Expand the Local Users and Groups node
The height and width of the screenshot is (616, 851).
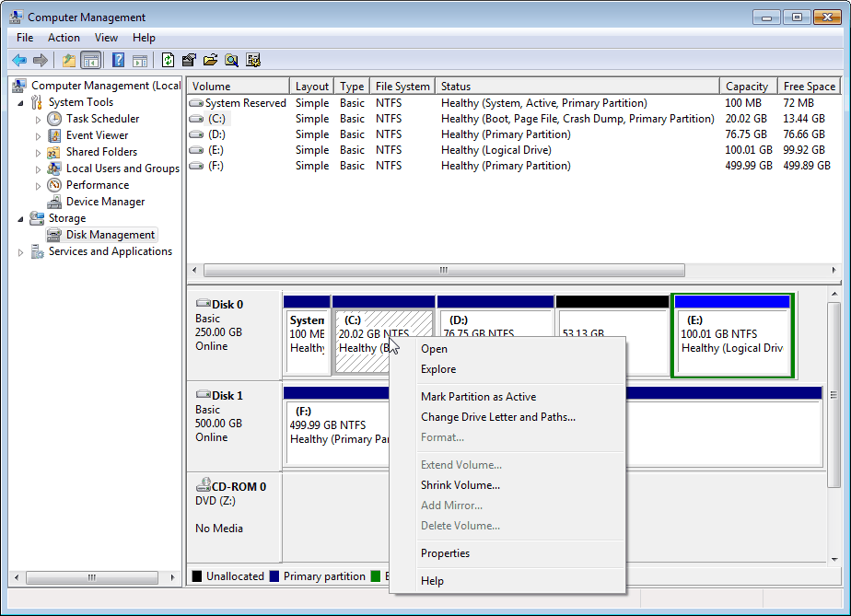(38, 169)
